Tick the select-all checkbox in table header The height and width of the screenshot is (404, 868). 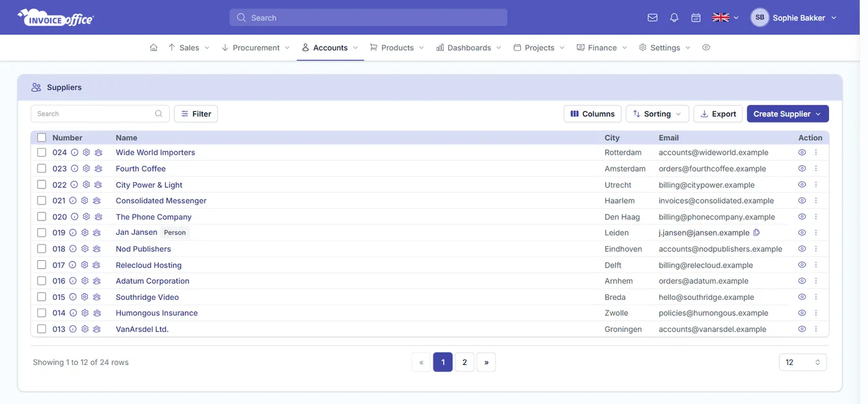(x=42, y=138)
